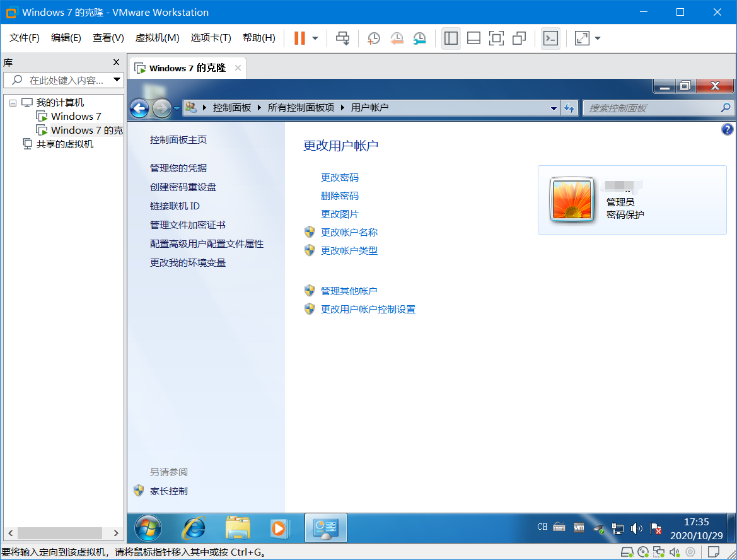Open the 选项卡(T) menu
This screenshot has height=560, width=737.
pyautogui.click(x=211, y=38)
